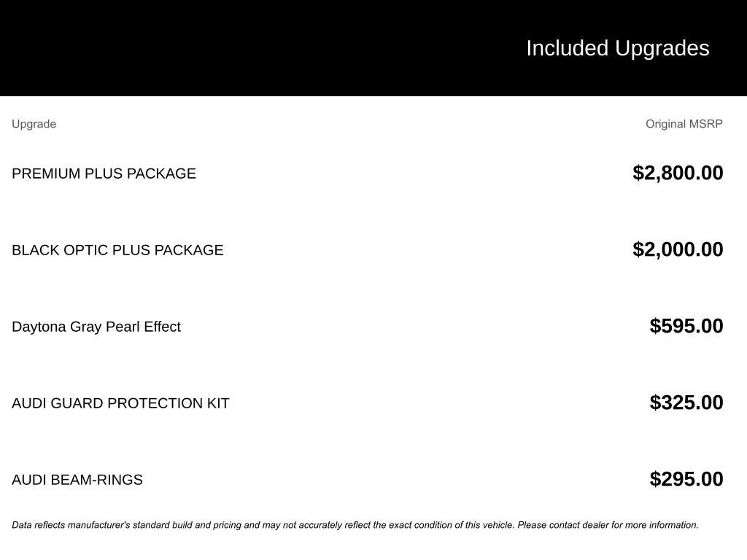Select the $595.00 price
The width and height of the screenshot is (747, 560).
coord(686,326)
